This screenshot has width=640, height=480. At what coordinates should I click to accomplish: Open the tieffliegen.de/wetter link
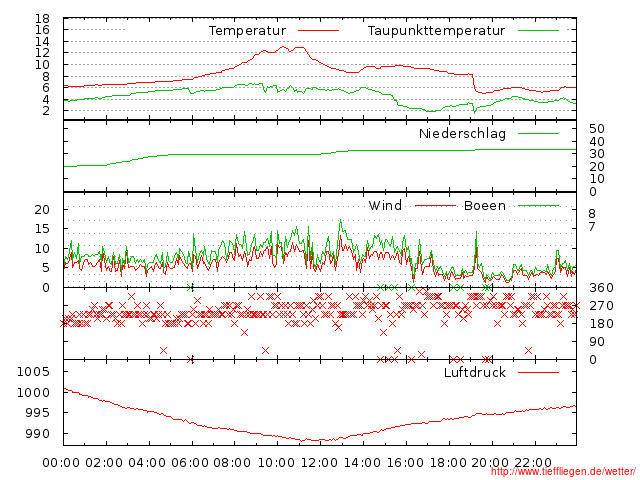(563, 472)
